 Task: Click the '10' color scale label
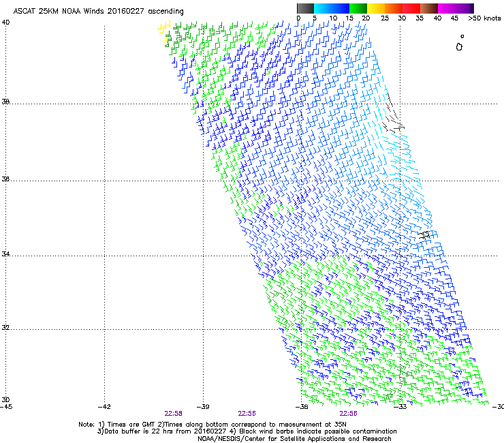(333, 18)
